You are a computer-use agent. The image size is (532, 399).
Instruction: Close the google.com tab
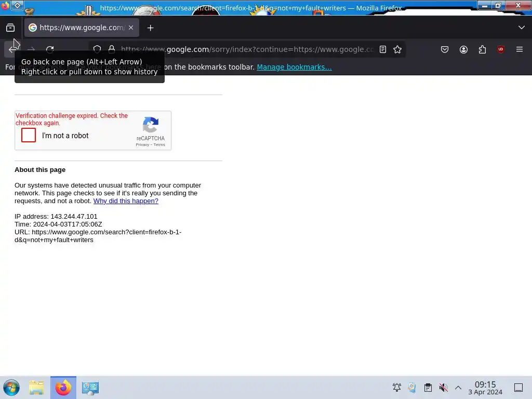pyautogui.click(x=131, y=28)
